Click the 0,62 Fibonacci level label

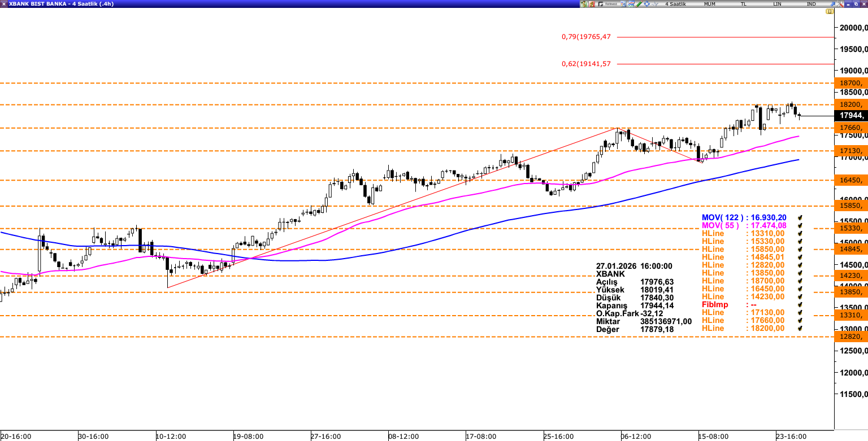click(x=586, y=64)
